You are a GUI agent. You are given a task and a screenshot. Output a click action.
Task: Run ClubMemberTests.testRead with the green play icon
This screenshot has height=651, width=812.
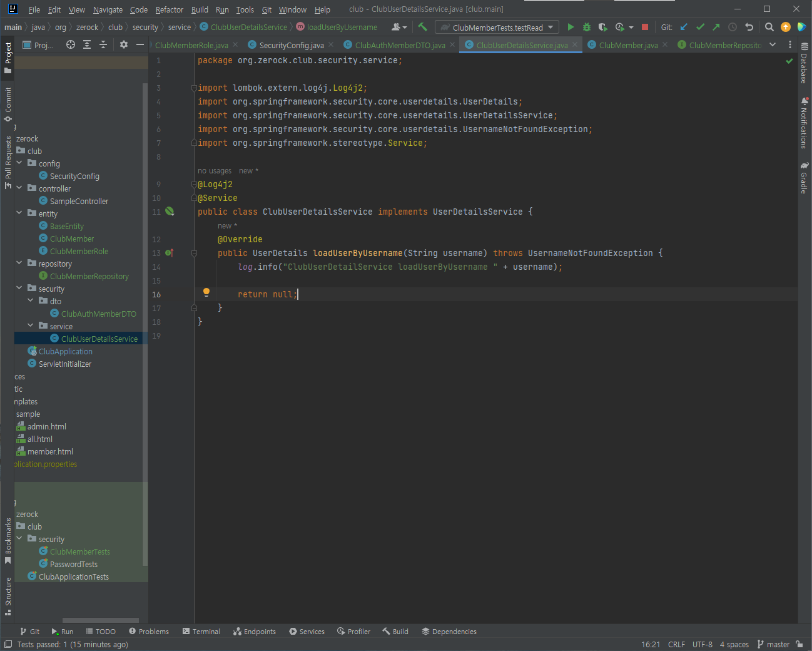click(x=571, y=27)
